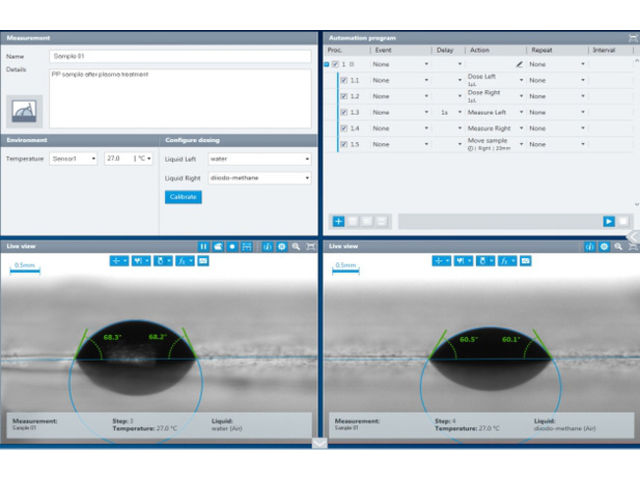This screenshot has height=480, width=640.
Task: Collapse the step 1 tree in automation program
Action: (x=326, y=64)
